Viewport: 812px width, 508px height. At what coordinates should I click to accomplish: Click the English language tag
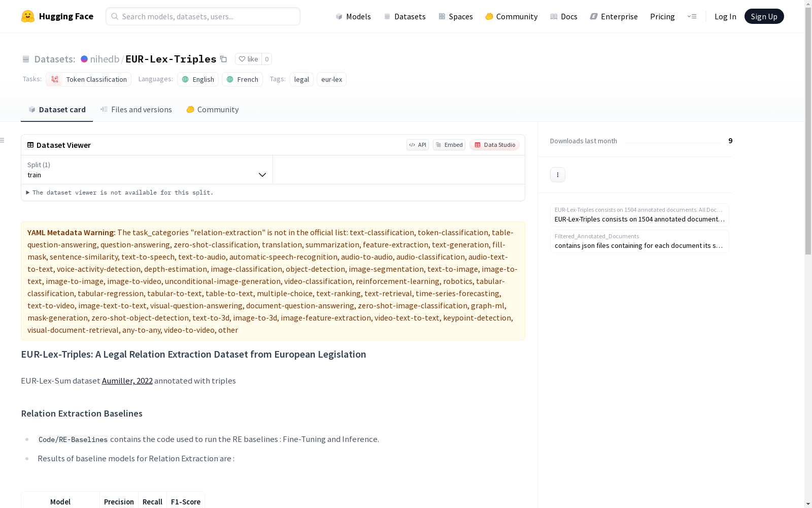198,79
